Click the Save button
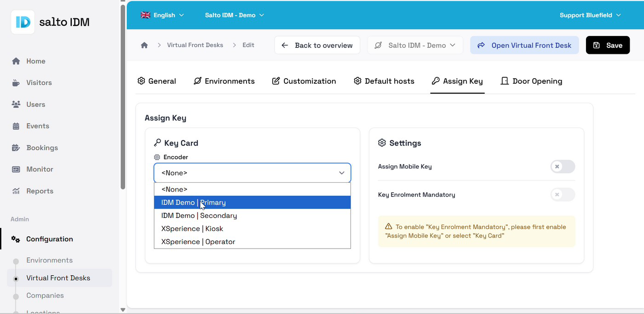 pyautogui.click(x=608, y=45)
